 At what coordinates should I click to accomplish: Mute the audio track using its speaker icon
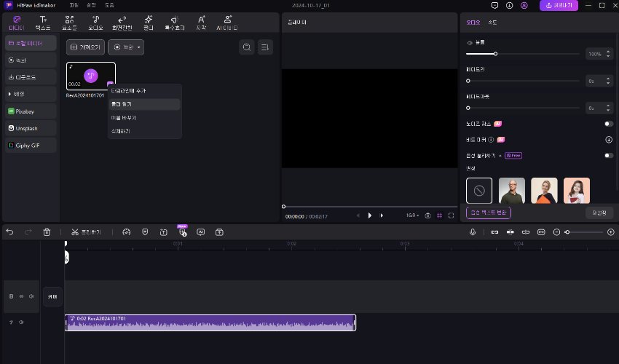click(x=21, y=322)
